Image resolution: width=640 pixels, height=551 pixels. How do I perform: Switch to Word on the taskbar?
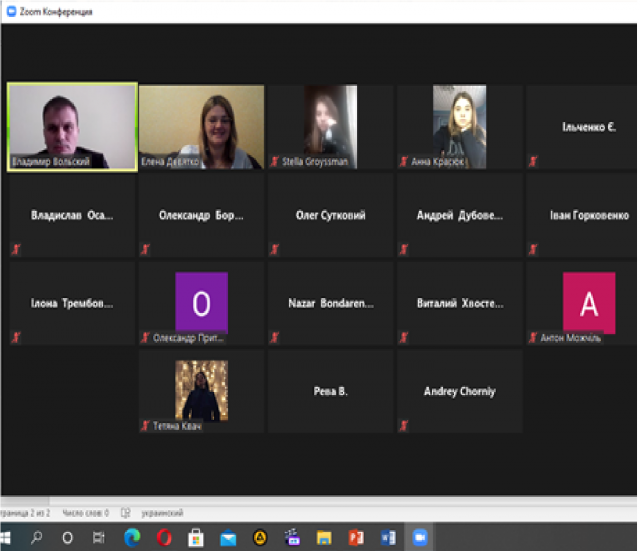388,538
